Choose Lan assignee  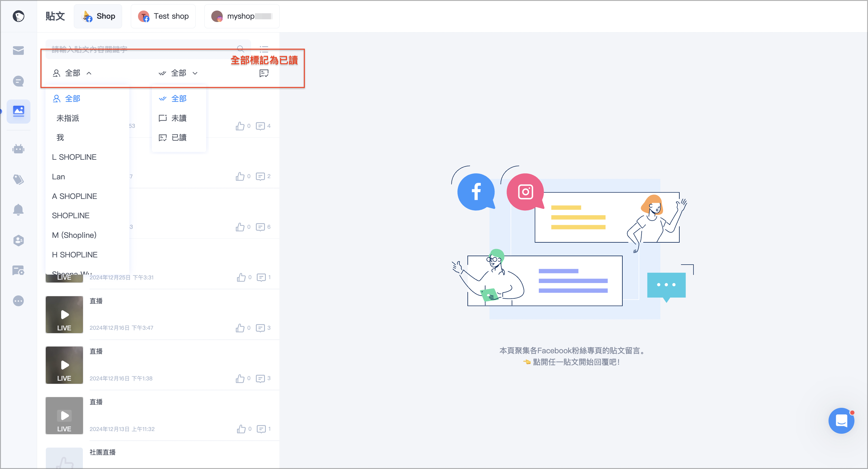pyautogui.click(x=87, y=177)
